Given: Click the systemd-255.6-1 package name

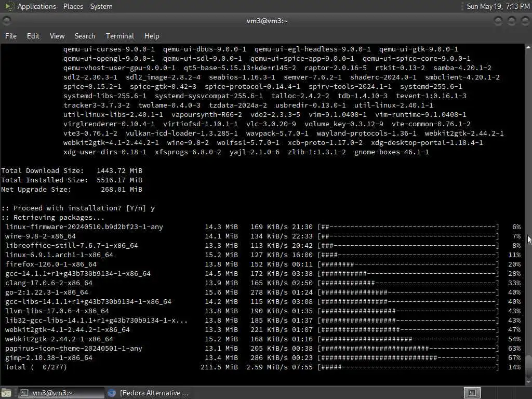Looking at the screenshot, I should (431, 87).
